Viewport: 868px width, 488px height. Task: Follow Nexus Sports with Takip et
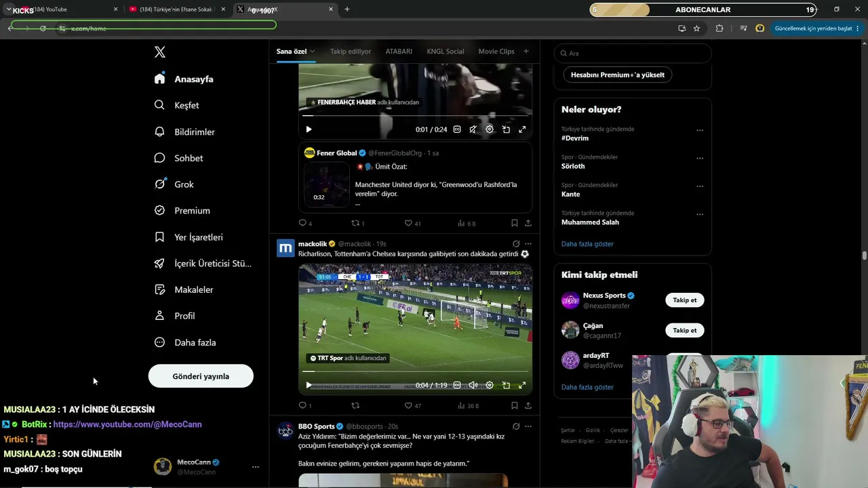point(685,300)
